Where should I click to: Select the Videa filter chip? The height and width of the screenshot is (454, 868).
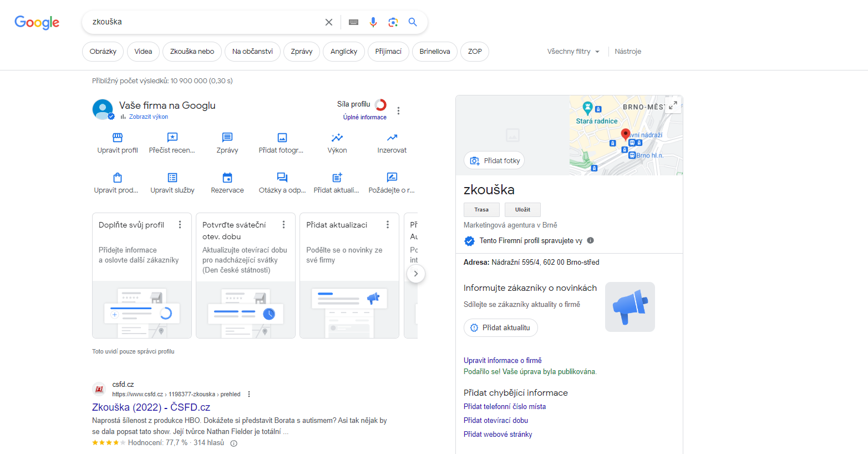click(x=143, y=52)
